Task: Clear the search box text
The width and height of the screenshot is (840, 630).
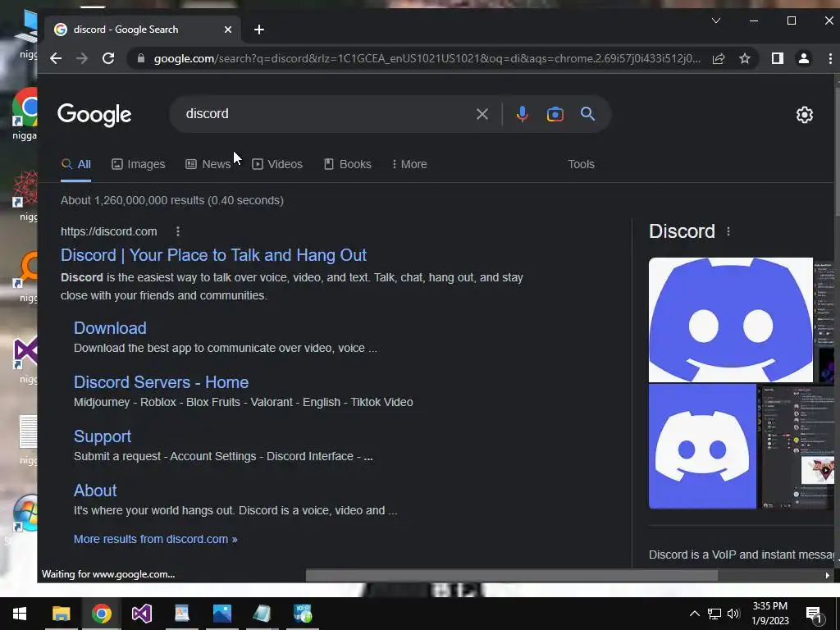Action: (x=482, y=113)
